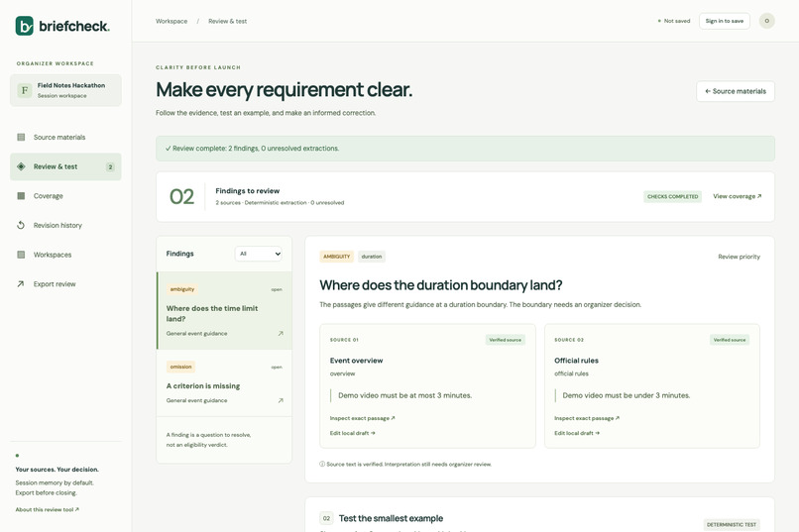
Task: Open Source materials in the sidebar
Action: tap(65, 137)
